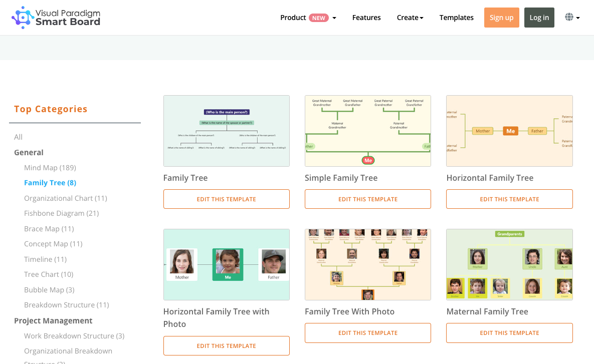
Task: Open the Work Breakdown Structure category
Action: click(74, 336)
